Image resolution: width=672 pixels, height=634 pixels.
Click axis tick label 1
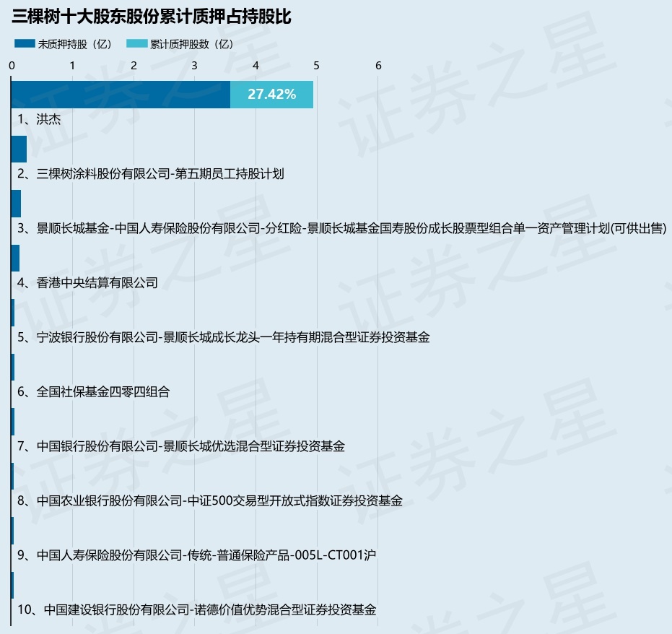tap(72, 66)
